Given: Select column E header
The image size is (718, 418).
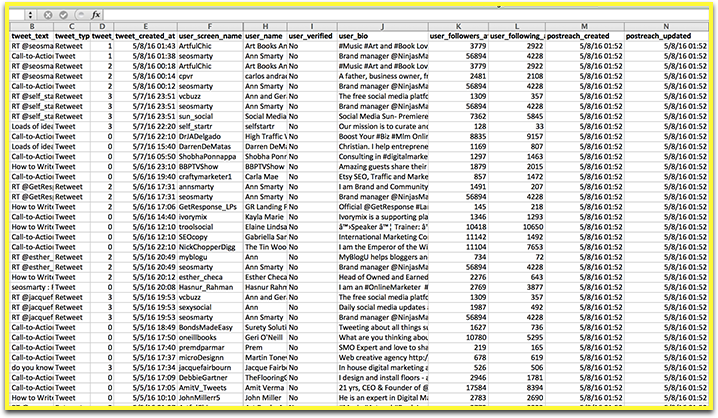Looking at the screenshot, I should tap(146, 27).
